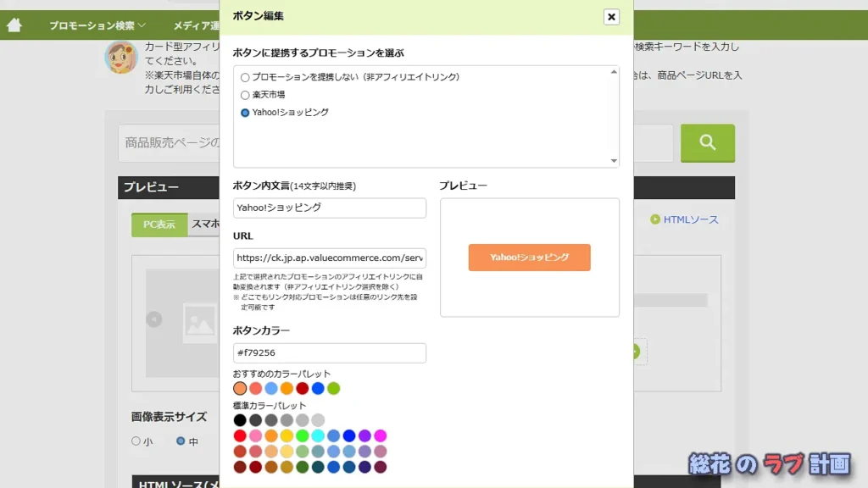Click ボタン内文言 text field
This screenshot has width=868, height=488.
[330, 208]
